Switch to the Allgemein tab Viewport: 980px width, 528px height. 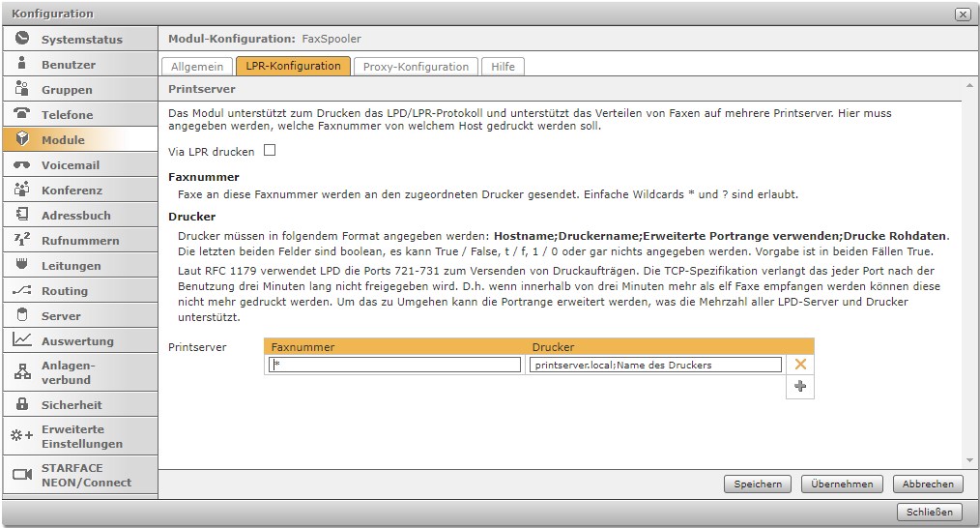196,67
